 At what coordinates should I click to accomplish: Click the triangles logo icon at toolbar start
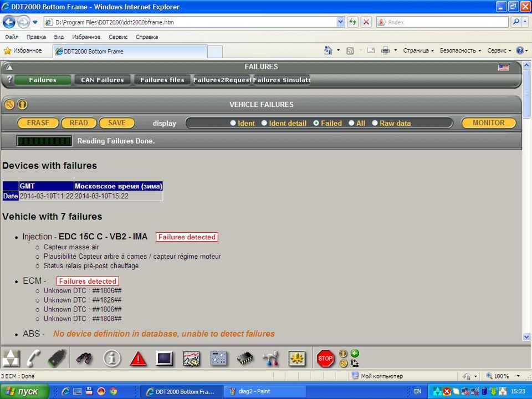pos(11,359)
